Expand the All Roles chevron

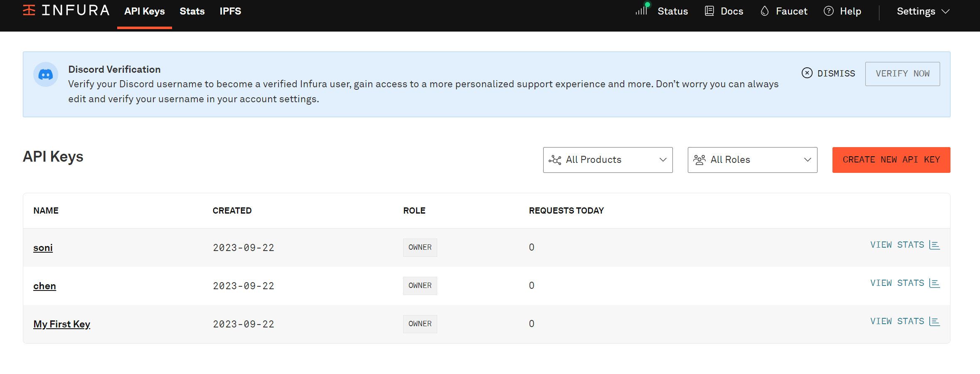tap(808, 160)
